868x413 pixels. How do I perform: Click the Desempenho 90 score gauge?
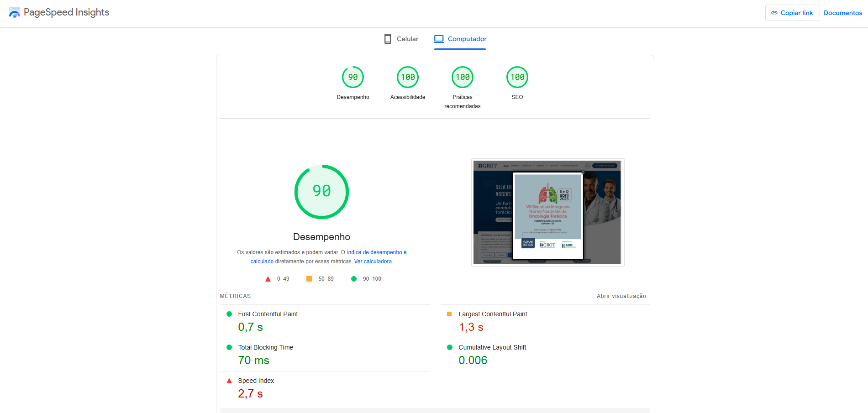pyautogui.click(x=352, y=77)
